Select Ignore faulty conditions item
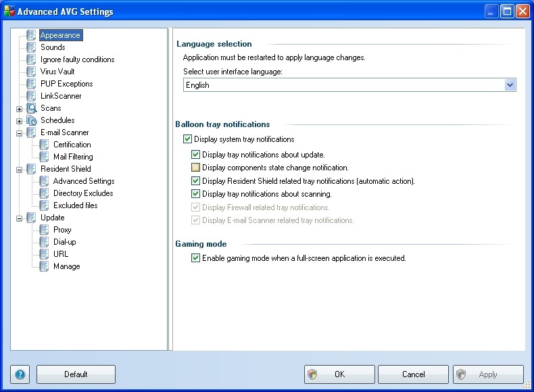Viewport: 534px width, 392px height. [x=77, y=59]
